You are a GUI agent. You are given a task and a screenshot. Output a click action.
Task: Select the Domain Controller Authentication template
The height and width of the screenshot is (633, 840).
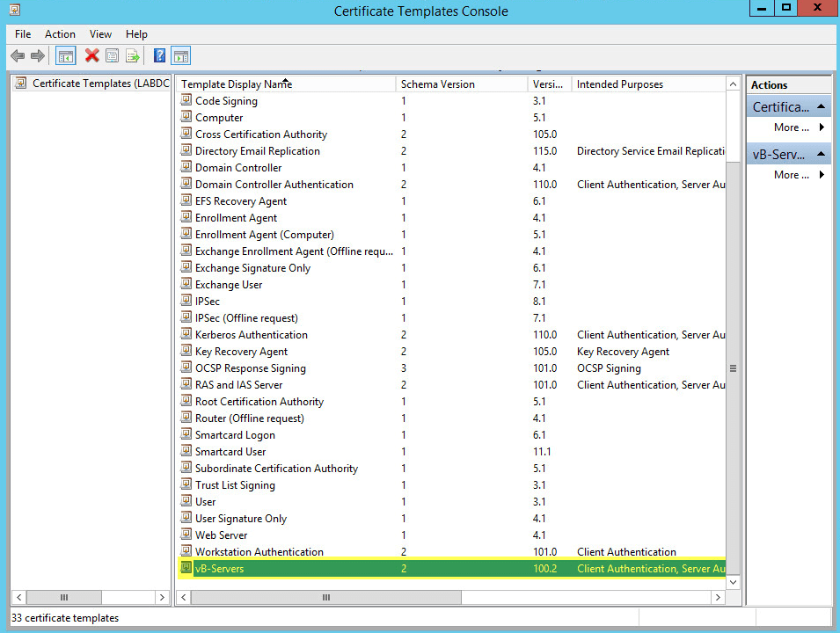tap(274, 185)
